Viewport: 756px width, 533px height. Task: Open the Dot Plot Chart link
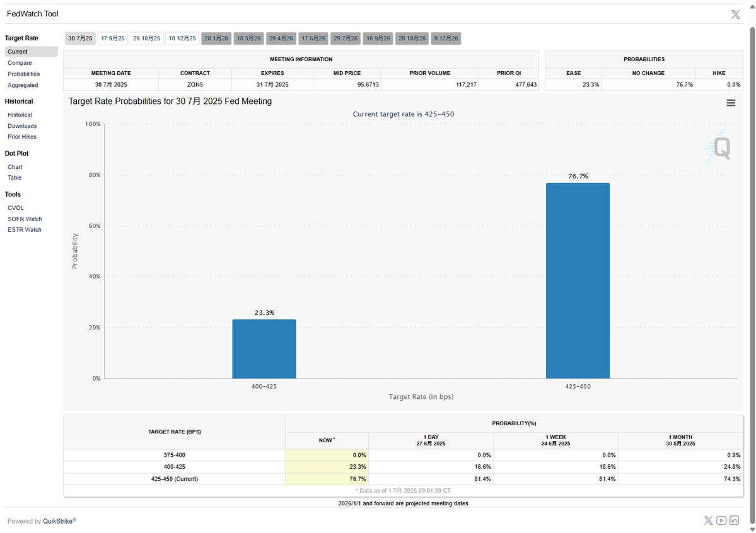pyautogui.click(x=15, y=167)
